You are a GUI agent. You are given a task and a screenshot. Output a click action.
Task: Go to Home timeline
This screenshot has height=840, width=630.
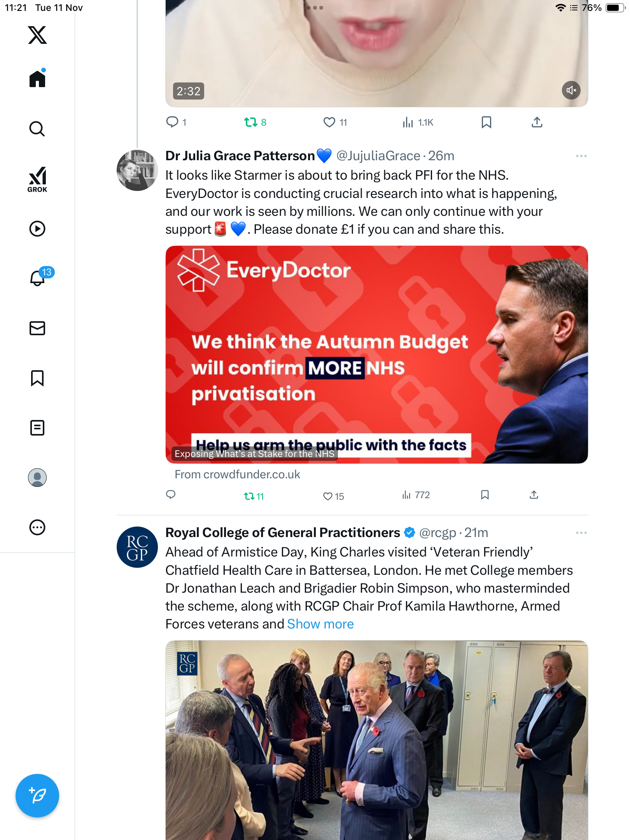[x=37, y=79]
